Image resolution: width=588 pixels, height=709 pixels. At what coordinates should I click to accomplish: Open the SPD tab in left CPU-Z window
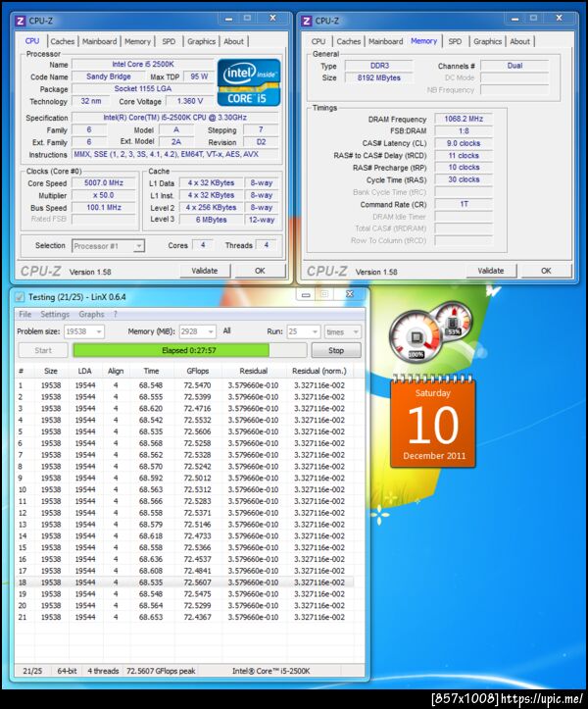pyautogui.click(x=169, y=41)
